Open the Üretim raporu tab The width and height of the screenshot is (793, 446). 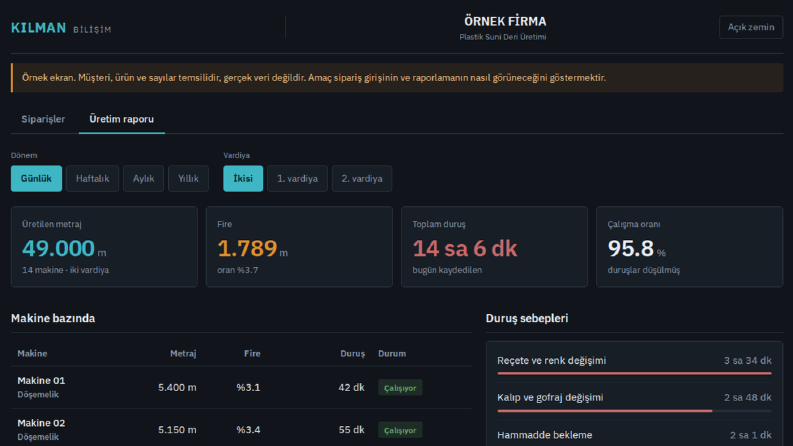click(121, 119)
